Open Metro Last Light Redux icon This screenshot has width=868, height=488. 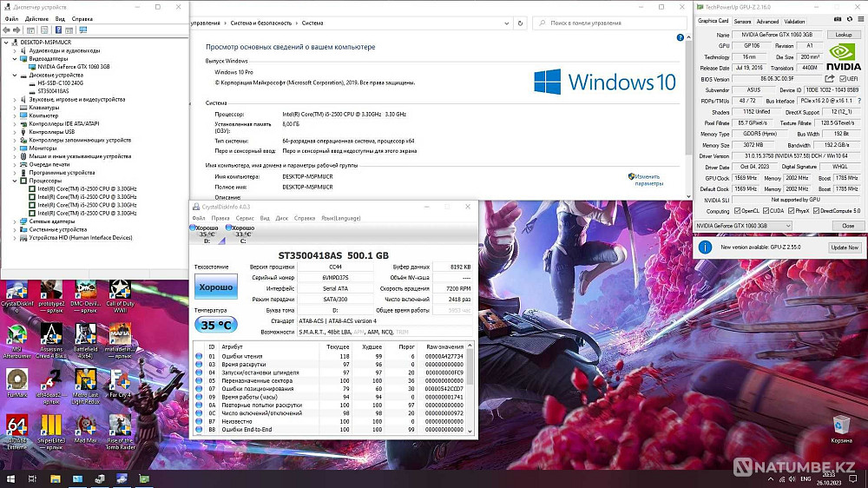pyautogui.click(x=86, y=386)
